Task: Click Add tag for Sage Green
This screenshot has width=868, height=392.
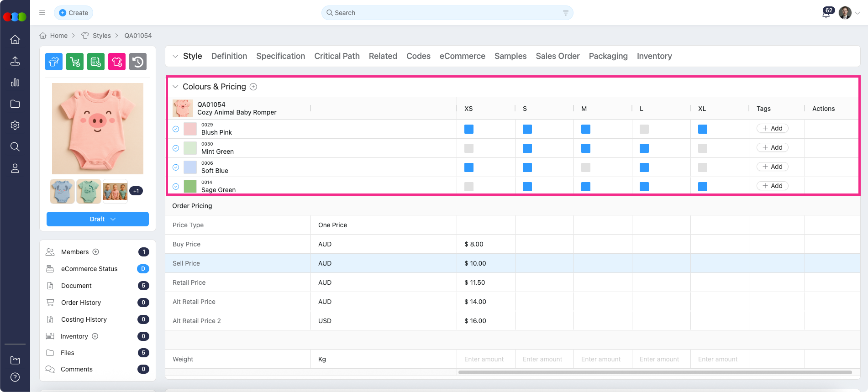Action: [772, 186]
